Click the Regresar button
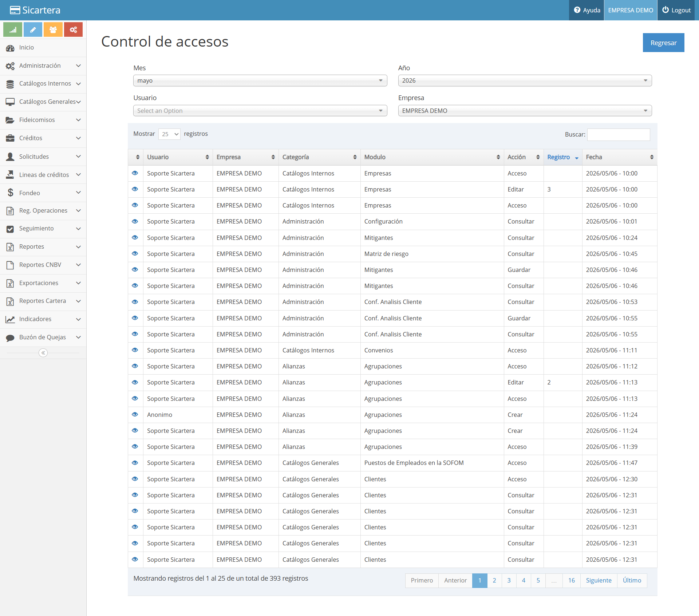699x616 pixels. click(663, 43)
